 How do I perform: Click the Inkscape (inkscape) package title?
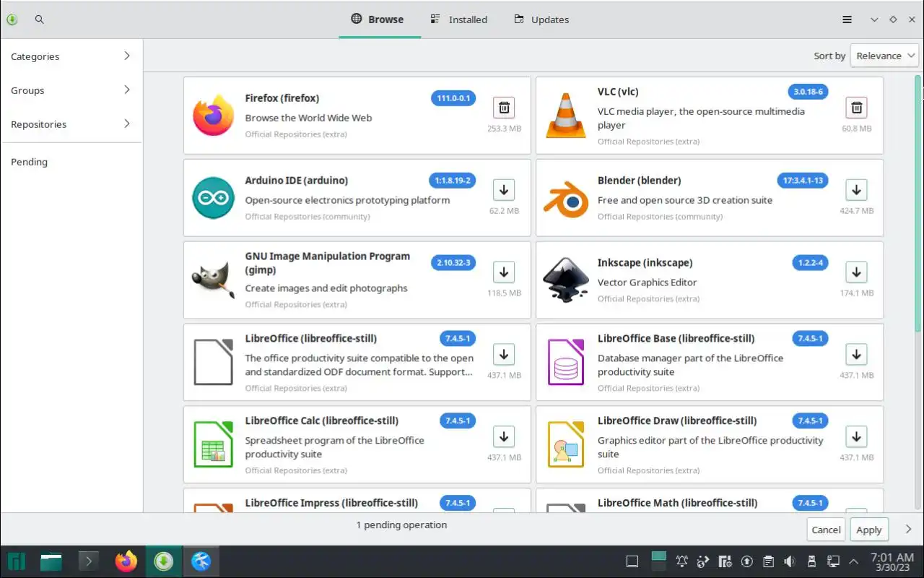(x=645, y=263)
